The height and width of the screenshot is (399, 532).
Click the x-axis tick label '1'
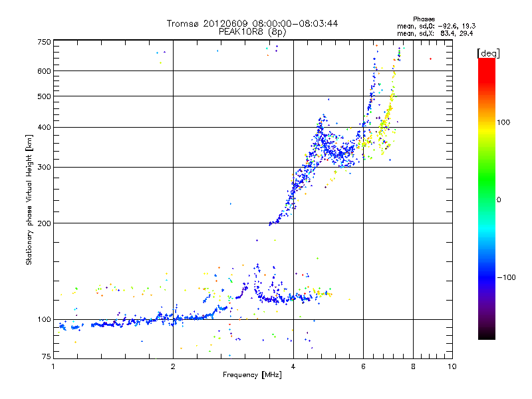[53, 366]
